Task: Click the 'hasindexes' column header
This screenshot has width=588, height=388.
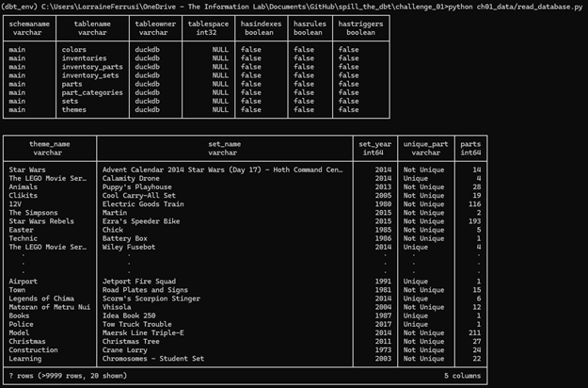Action: [x=261, y=24]
